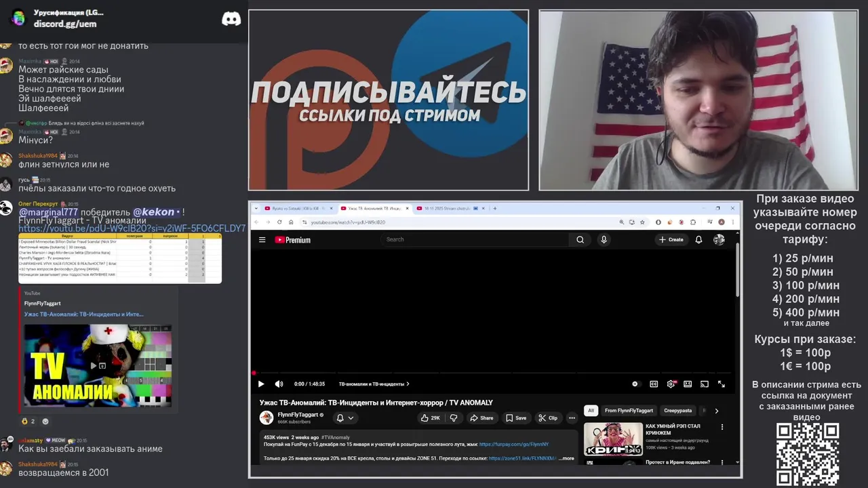Activate voice search microphone on YouTube
The image size is (868, 488).
coord(604,239)
